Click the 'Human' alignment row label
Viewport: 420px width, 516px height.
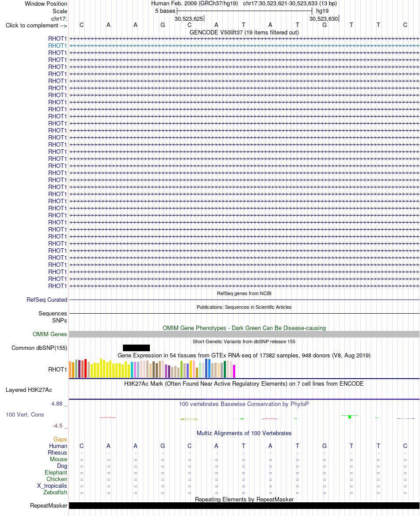tap(58, 446)
